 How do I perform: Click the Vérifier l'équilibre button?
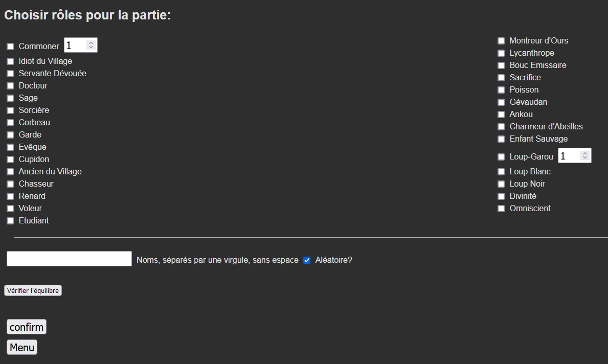[33, 290]
